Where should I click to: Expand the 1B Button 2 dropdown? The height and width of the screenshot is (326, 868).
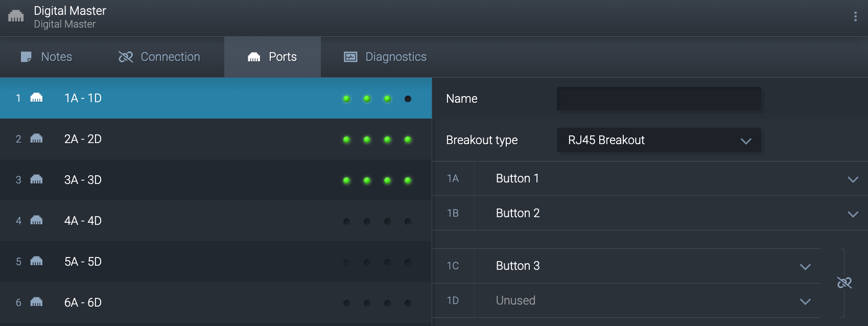click(x=853, y=214)
